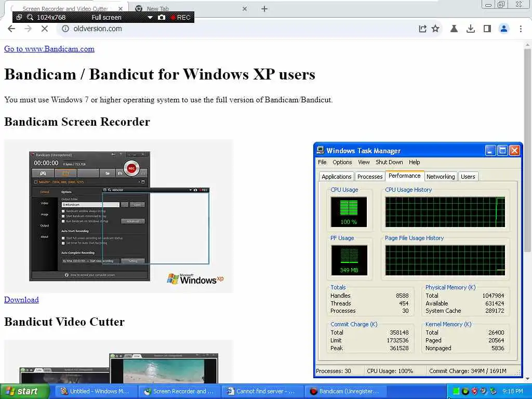The image size is (532, 399).
Task: Click the red security shield tray icon
Action: point(474,391)
